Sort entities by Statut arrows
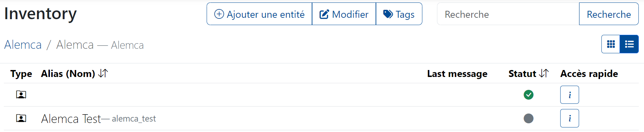644x132 pixels. point(544,73)
